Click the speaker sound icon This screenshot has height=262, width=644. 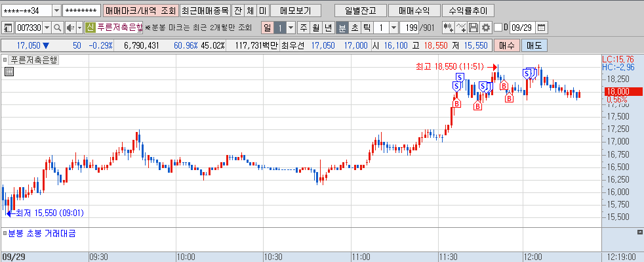click(70, 28)
